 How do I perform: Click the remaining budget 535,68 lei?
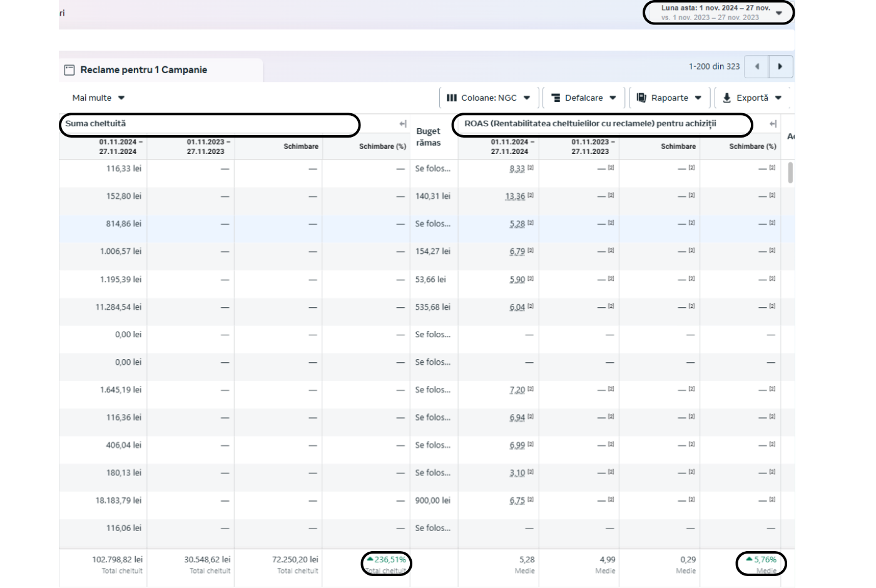[433, 307]
